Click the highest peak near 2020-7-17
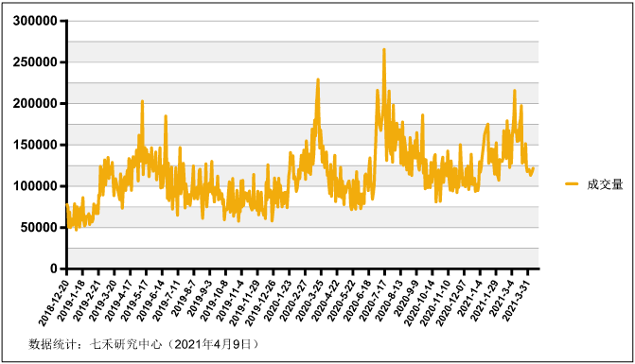635x364 pixels. point(384,50)
